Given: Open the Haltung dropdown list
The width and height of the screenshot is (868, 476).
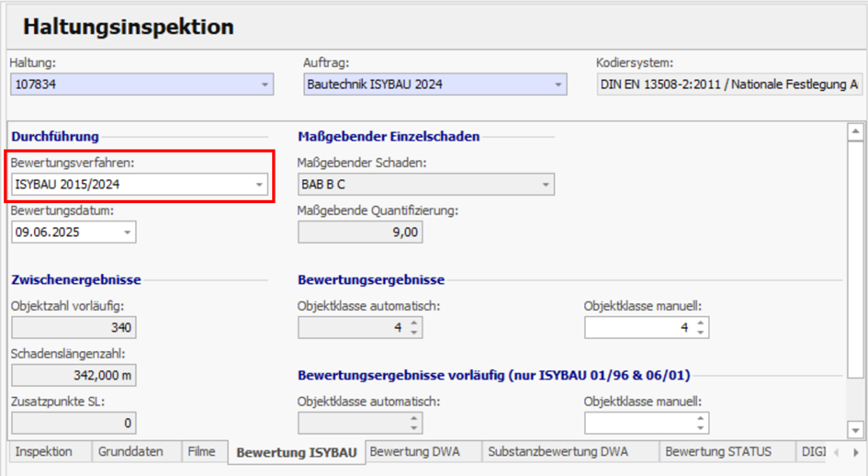Looking at the screenshot, I should (265, 85).
